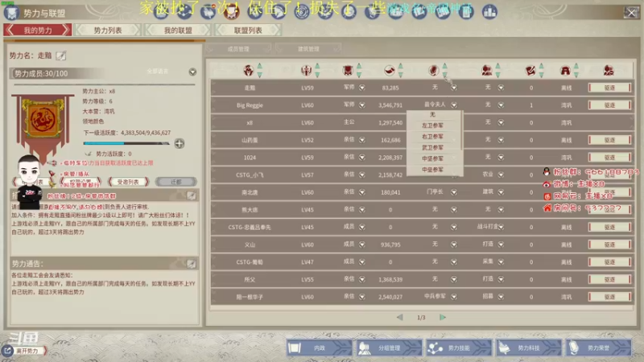The width and height of the screenshot is (644, 362).
Task: Open duty dropdown for CSTG_小飞 (农业)
Action: click(501, 175)
